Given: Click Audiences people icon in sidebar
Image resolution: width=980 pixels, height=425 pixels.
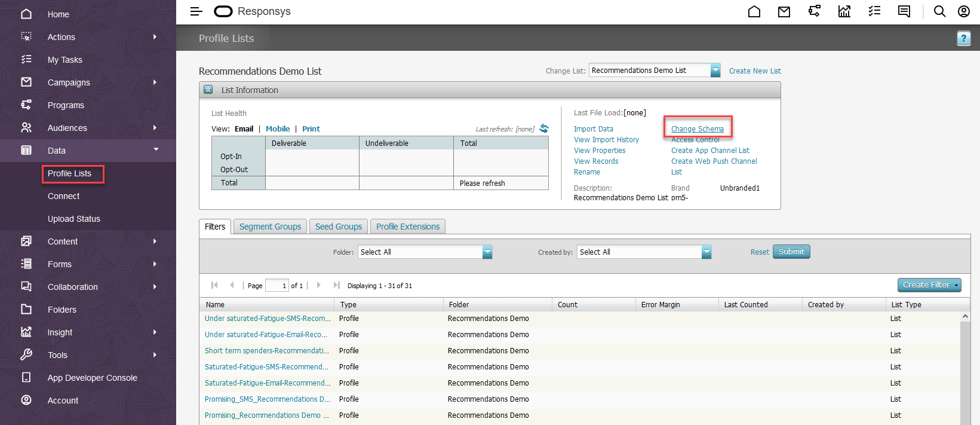Looking at the screenshot, I should 26,127.
